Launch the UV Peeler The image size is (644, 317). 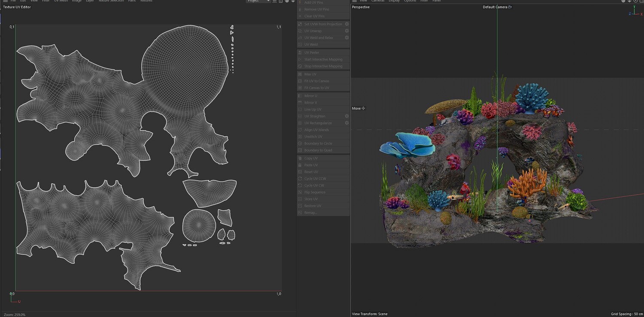tap(323, 52)
